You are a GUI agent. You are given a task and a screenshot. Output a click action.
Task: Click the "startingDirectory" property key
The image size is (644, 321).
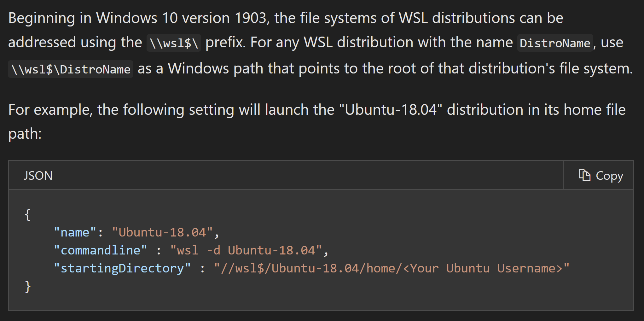tap(123, 268)
